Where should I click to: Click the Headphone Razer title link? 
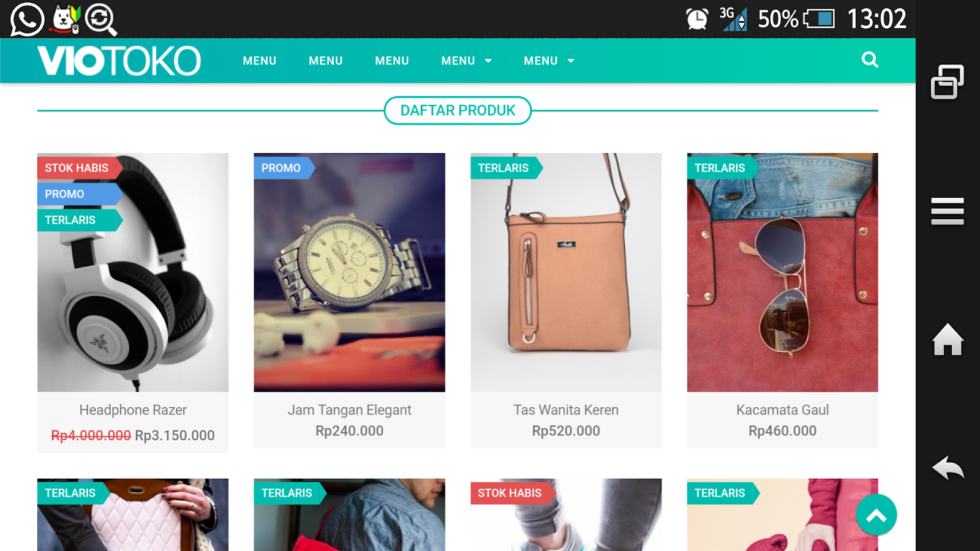[x=133, y=410]
